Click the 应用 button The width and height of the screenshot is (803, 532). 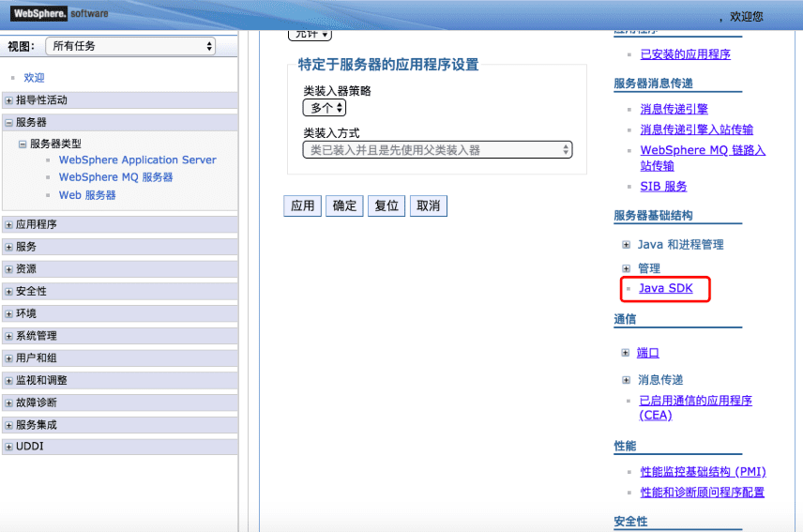click(x=303, y=205)
